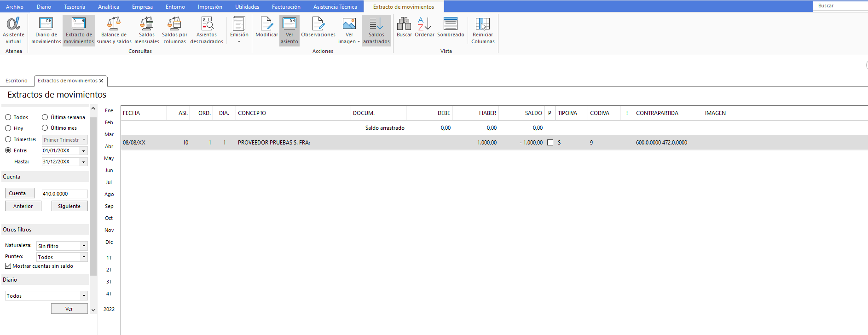Open the Asistencia Técnica tab
Image resolution: width=868 pixels, height=335 pixels.
point(335,7)
